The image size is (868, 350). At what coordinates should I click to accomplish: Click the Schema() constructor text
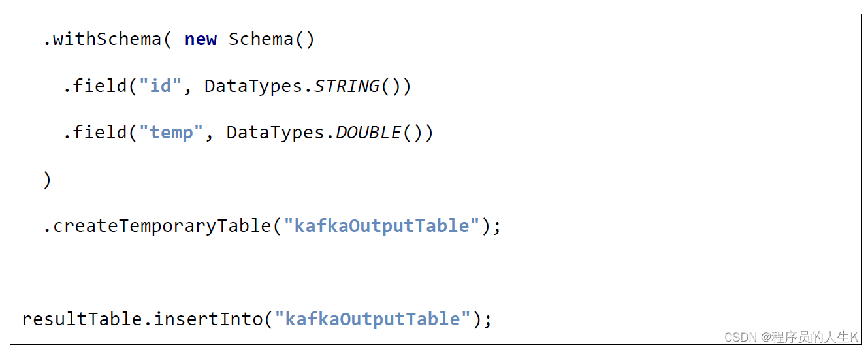point(271,40)
